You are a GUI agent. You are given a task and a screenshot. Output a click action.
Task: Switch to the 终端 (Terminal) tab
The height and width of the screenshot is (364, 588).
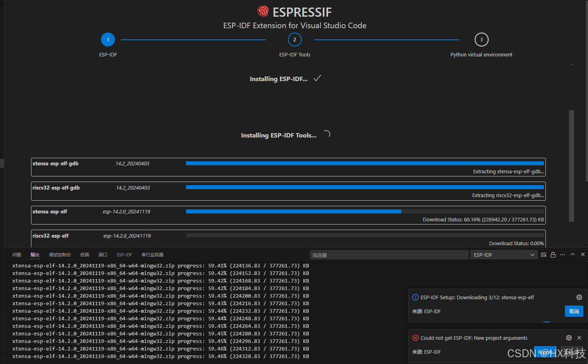click(x=85, y=255)
